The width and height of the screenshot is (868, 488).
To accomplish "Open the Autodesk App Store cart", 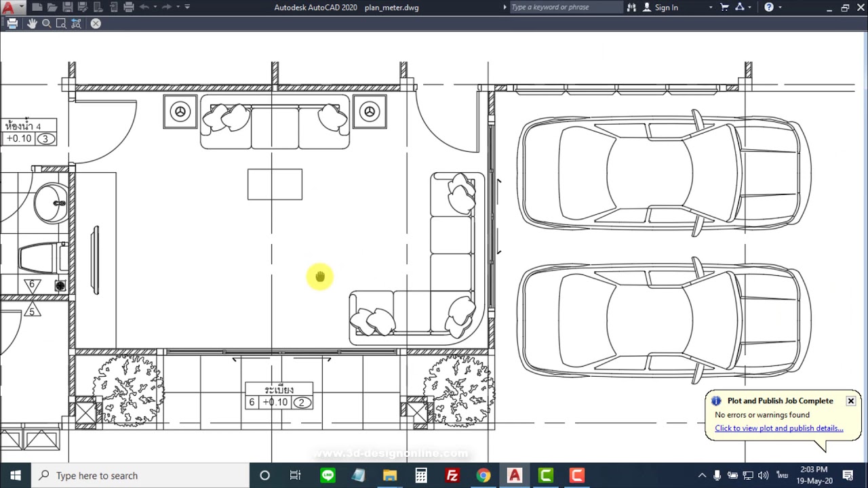I will pos(725,7).
